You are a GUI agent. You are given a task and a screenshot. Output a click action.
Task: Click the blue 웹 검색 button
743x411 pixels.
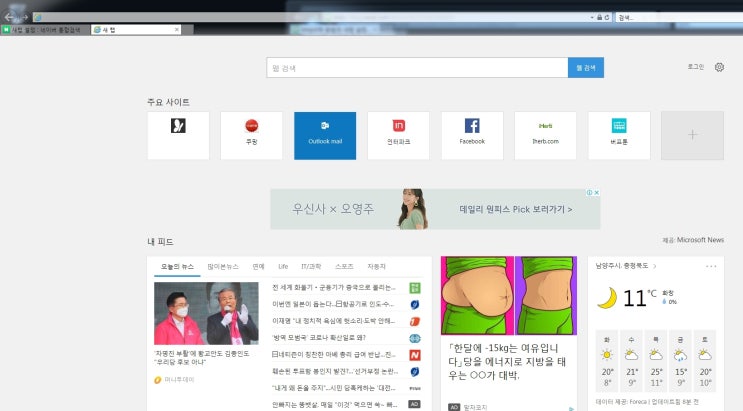[x=586, y=68]
